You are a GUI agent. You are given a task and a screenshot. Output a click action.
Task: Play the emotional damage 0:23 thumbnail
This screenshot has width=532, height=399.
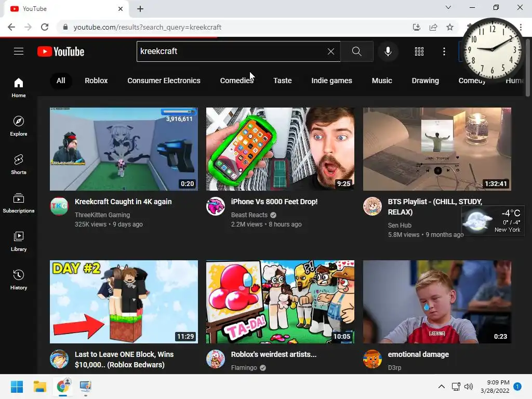pos(437,302)
